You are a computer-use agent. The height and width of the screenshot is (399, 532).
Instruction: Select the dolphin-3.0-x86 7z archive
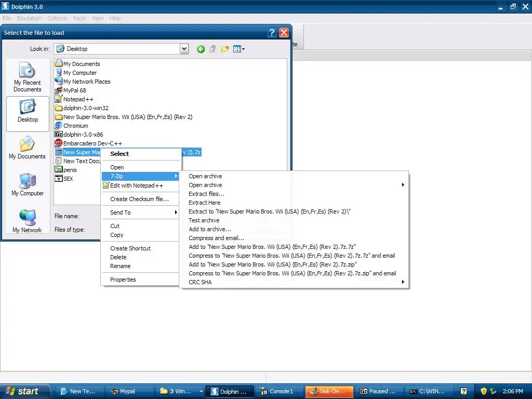click(79, 135)
